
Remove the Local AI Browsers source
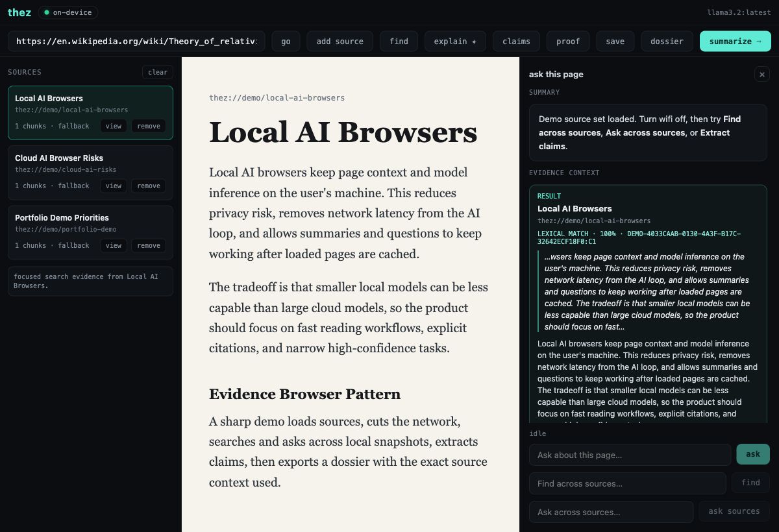[x=149, y=126]
